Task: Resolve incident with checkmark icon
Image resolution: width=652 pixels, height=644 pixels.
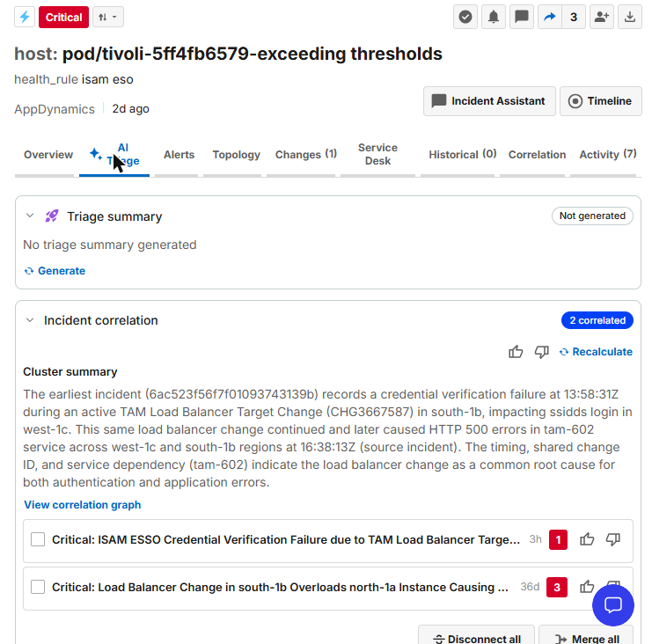Action: point(465,17)
